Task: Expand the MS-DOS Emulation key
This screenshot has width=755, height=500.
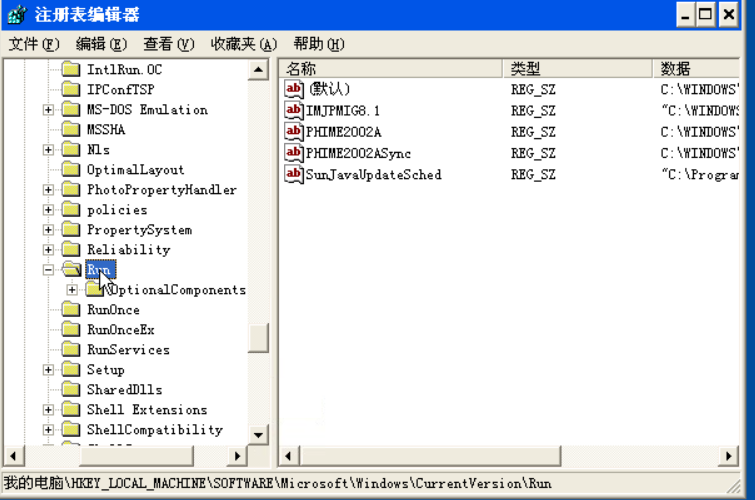Action: [48, 110]
